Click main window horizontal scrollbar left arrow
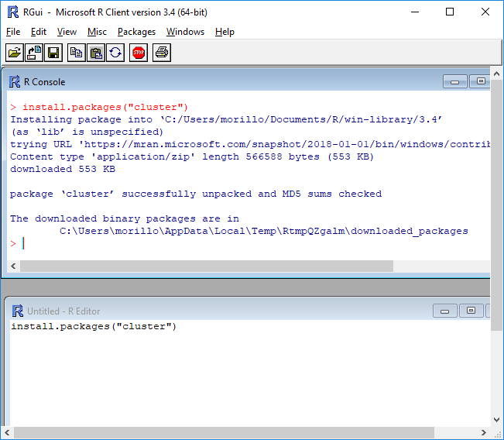Image resolution: width=504 pixels, height=440 pixels. 7,432
